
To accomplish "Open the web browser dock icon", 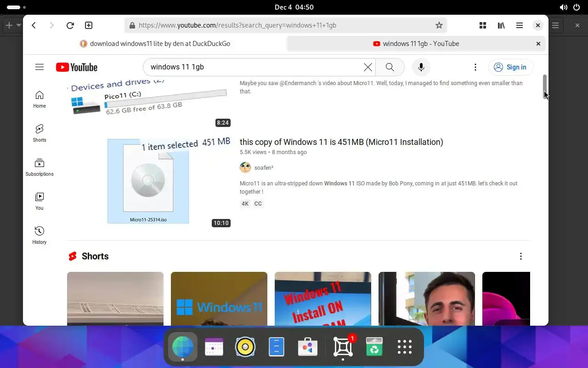I will click(183, 347).
